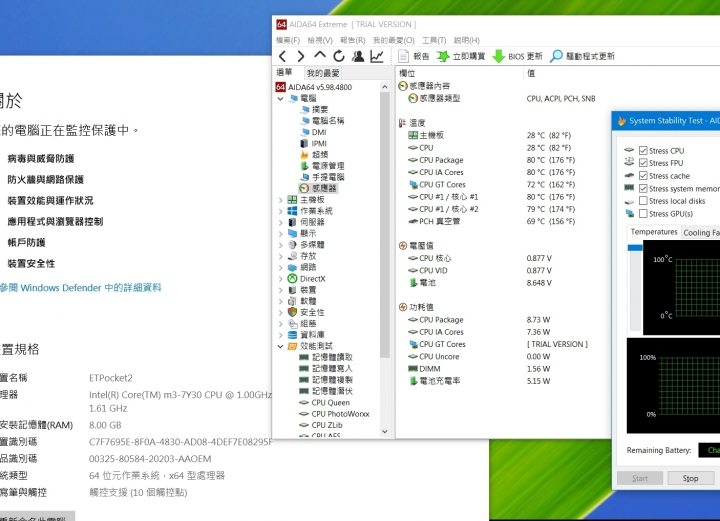
Task: Click 驅動程式更新 driver update button
Action: 582,56
